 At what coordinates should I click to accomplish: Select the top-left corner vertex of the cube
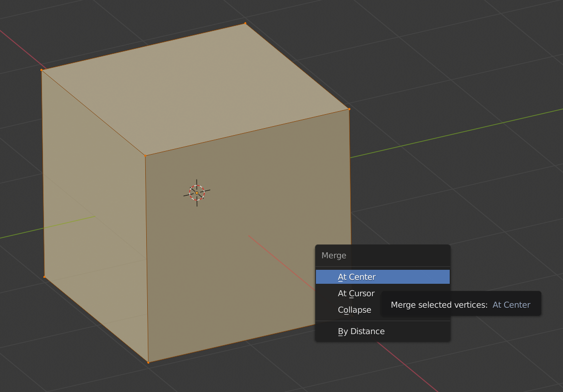tap(42, 70)
